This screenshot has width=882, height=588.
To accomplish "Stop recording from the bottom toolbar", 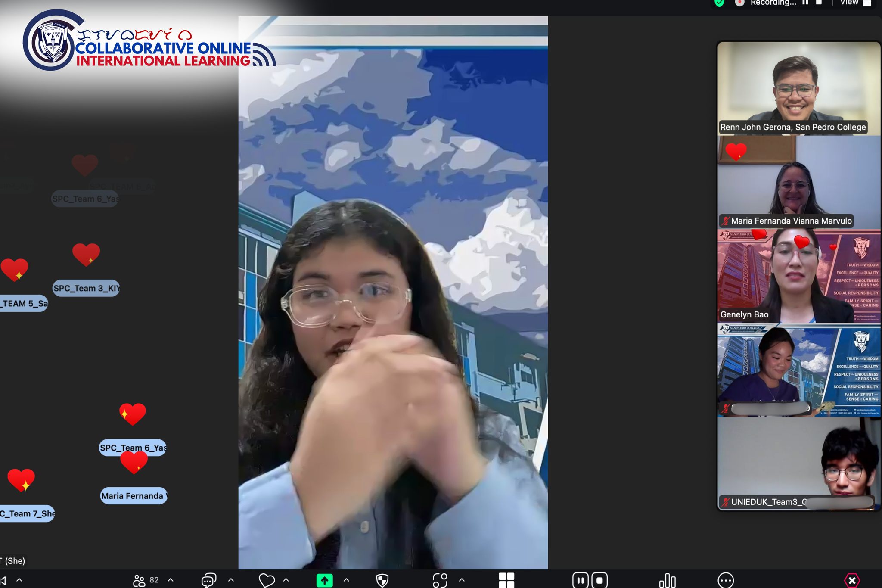I will click(599, 580).
